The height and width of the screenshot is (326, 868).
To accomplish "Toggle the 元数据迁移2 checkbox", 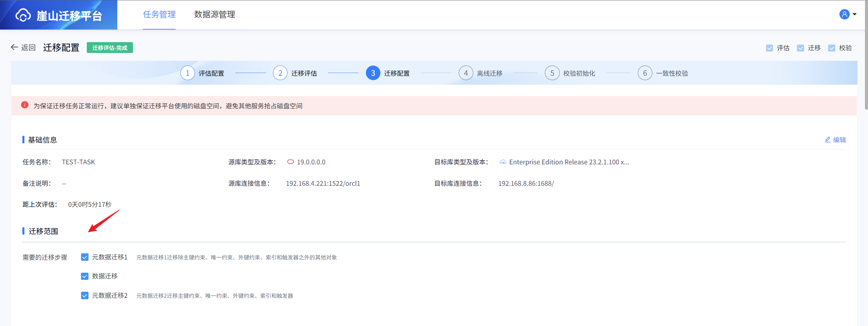I will (85, 296).
